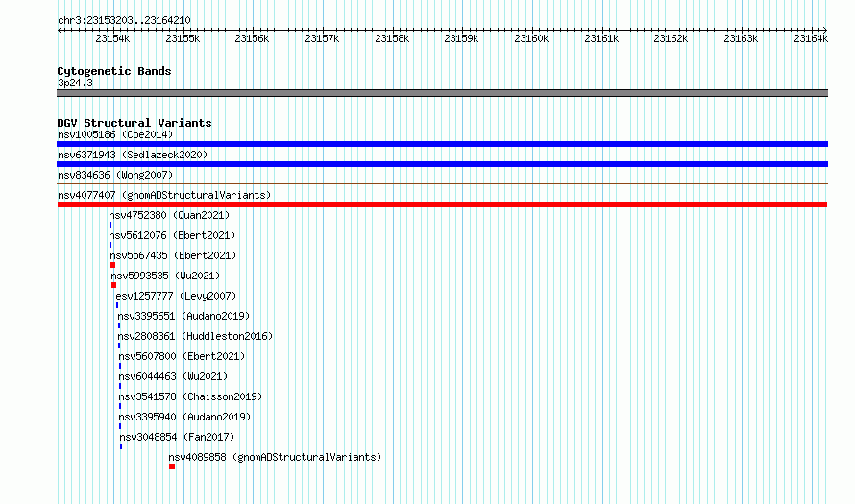Screen dimensions: 855x504
Task: Click the 23162k ruler position
Action: [x=671, y=38]
